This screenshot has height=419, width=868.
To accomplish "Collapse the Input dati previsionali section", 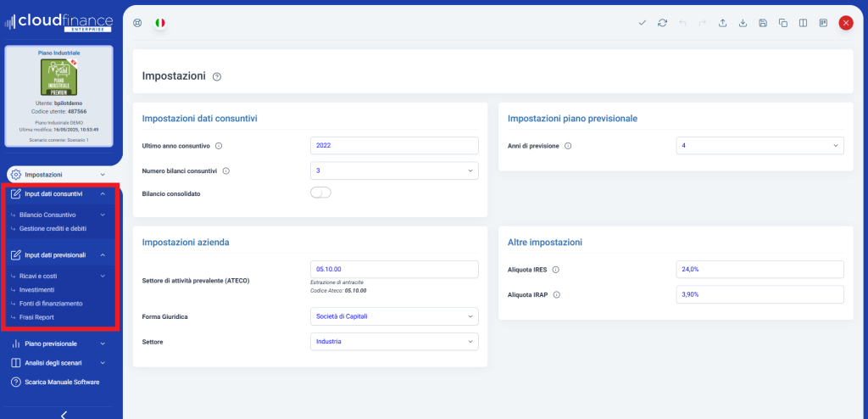I will (103, 255).
